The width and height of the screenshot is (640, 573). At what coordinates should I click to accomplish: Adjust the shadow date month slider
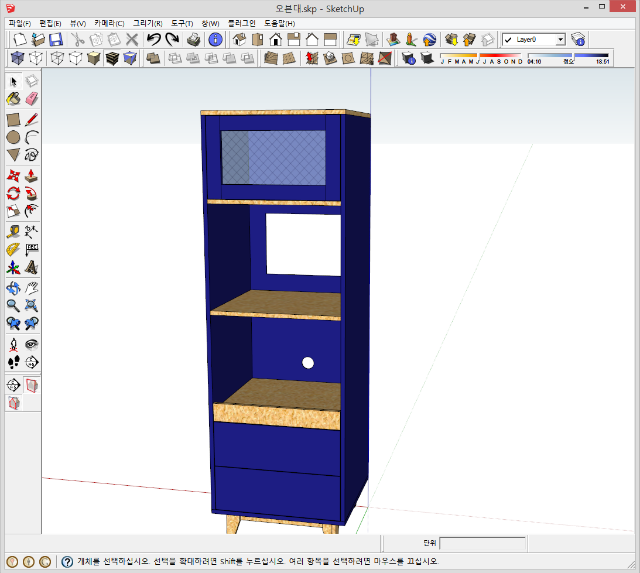coord(481,58)
